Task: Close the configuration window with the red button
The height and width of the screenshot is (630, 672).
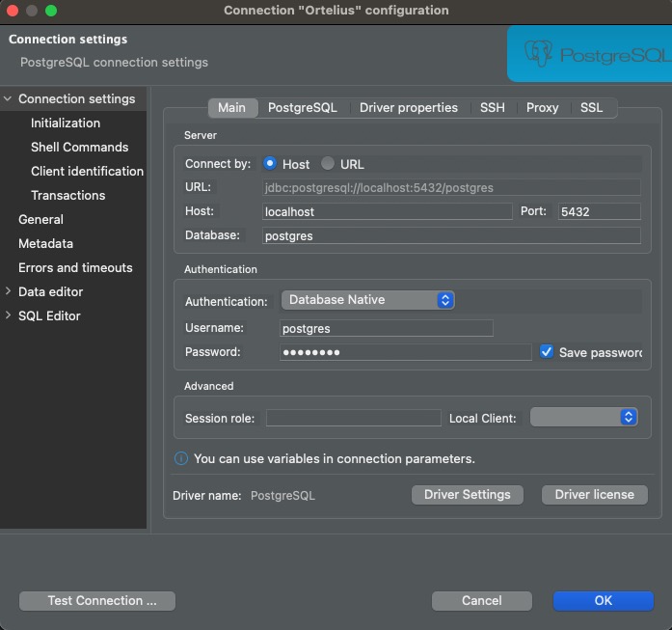Action: pyautogui.click(x=13, y=11)
